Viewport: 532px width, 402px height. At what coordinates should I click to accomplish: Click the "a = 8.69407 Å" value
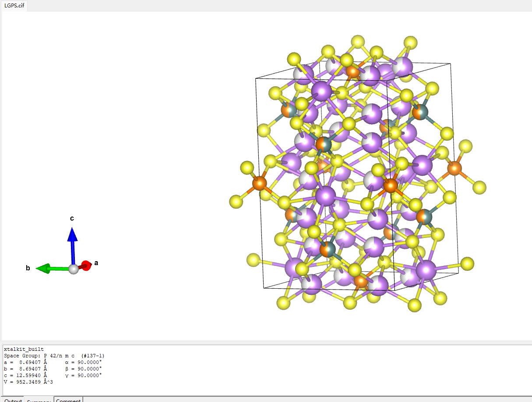tap(25, 362)
